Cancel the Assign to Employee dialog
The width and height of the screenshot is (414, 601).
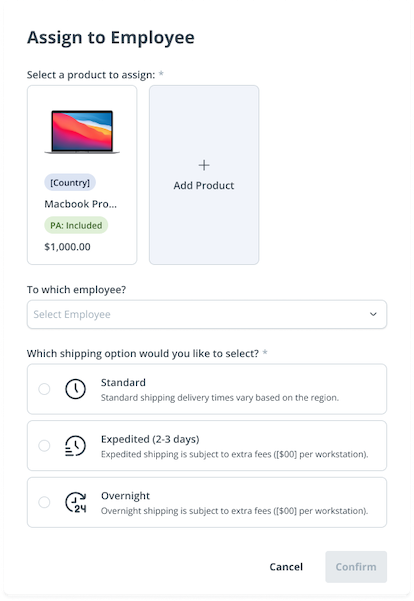point(286,567)
